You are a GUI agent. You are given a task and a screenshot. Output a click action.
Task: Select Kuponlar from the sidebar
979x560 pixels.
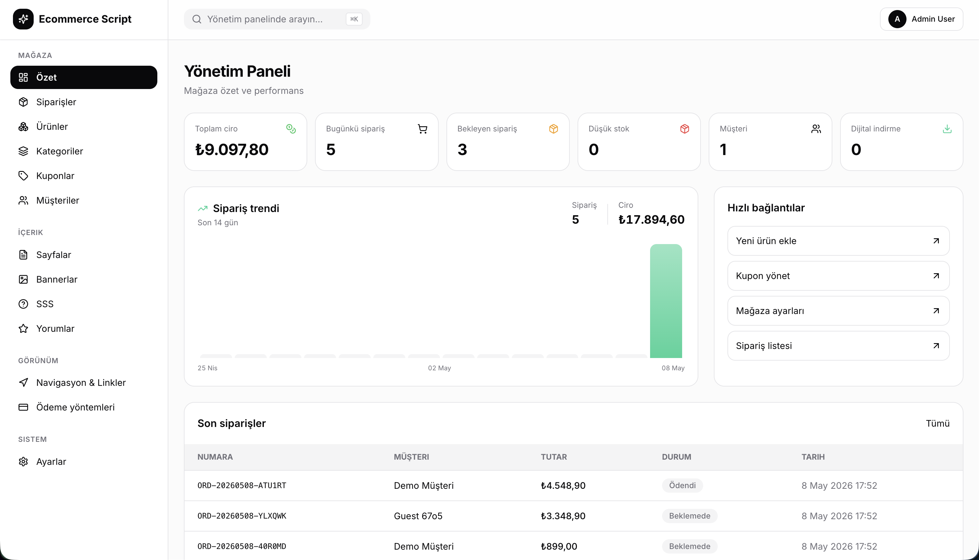84,176
